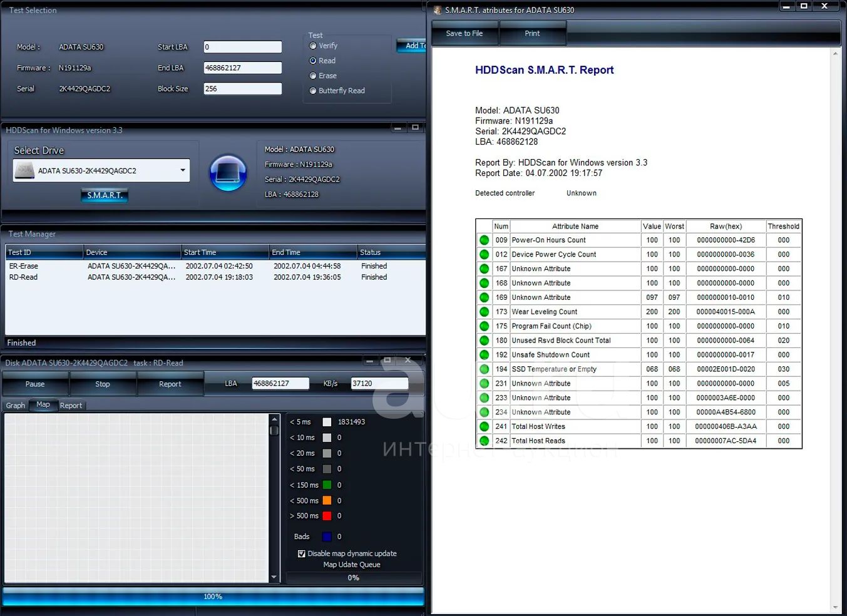Click green status dot for Device Power Cycle Count

click(x=484, y=254)
